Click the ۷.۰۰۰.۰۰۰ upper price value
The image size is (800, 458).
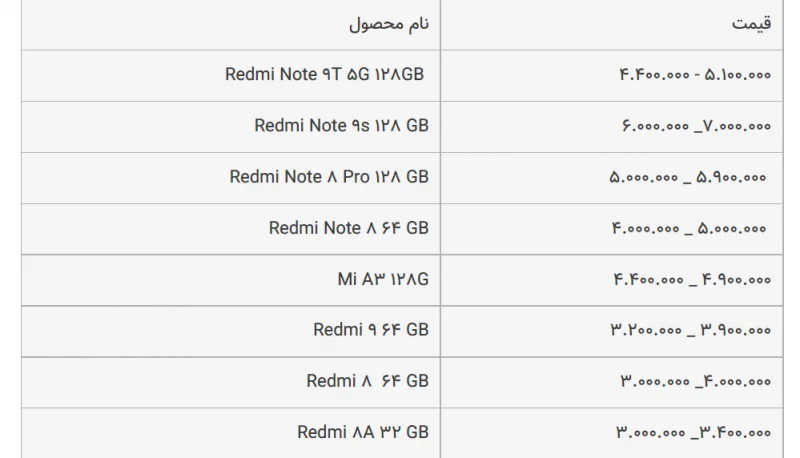[737, 126]
